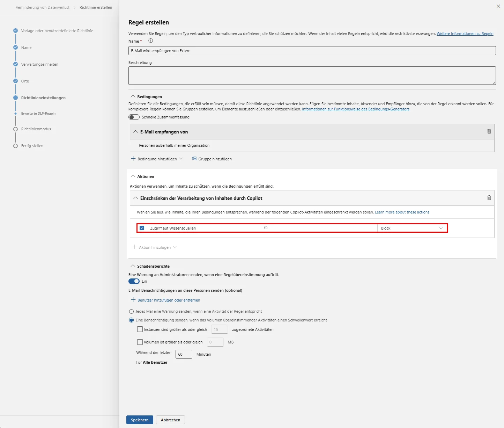Click the instances threshold field showing 15
The height and width of the screenshot is (428, 504).
click(220, 329)
